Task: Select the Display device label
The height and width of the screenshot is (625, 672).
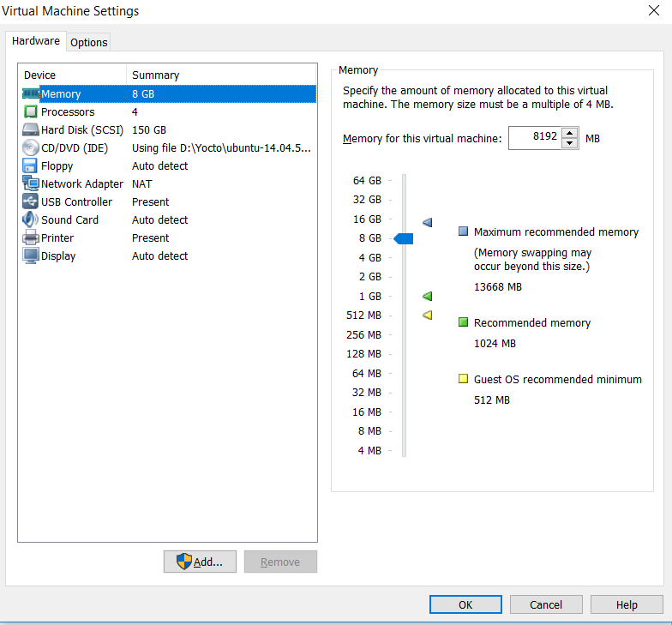Action: [x=58, y=256]
